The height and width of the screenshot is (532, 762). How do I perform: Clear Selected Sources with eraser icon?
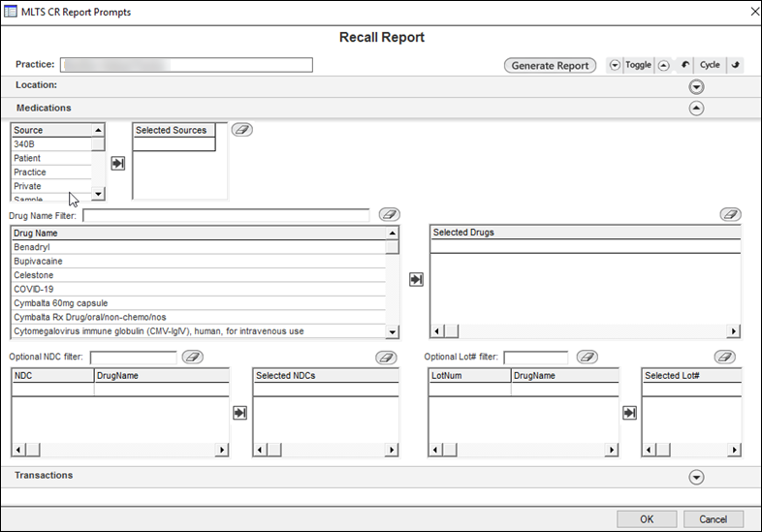[x=241, y=130]
